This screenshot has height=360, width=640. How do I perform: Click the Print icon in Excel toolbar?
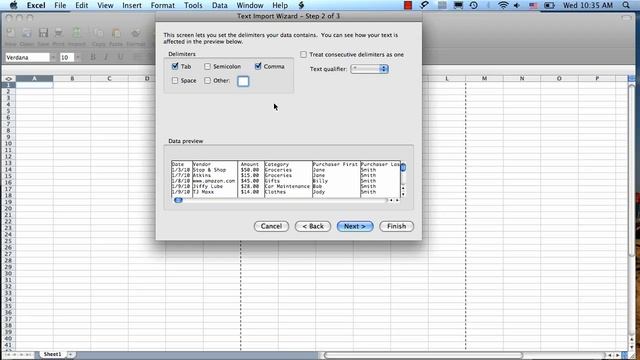pos(59,33)
